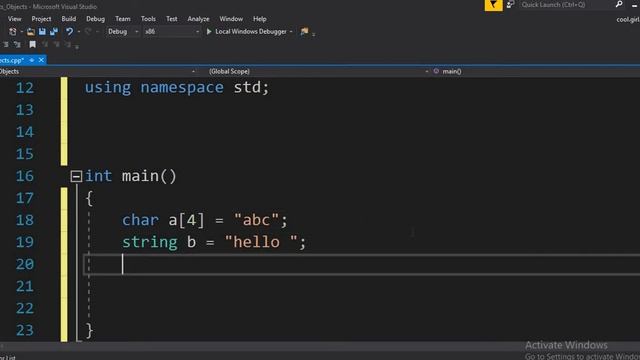
Task: Click the feedback icon beside Quick Launch
Action: point(510,4)
